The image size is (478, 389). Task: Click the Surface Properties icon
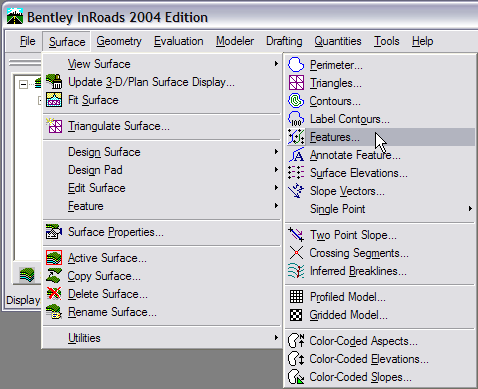[54, 232]
